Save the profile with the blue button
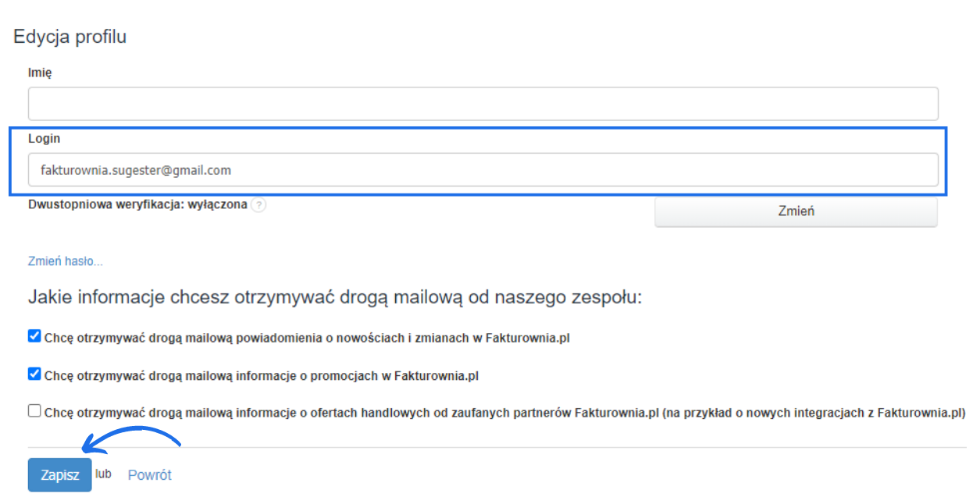Screen dimensions: 980x504 coord(59,474)
